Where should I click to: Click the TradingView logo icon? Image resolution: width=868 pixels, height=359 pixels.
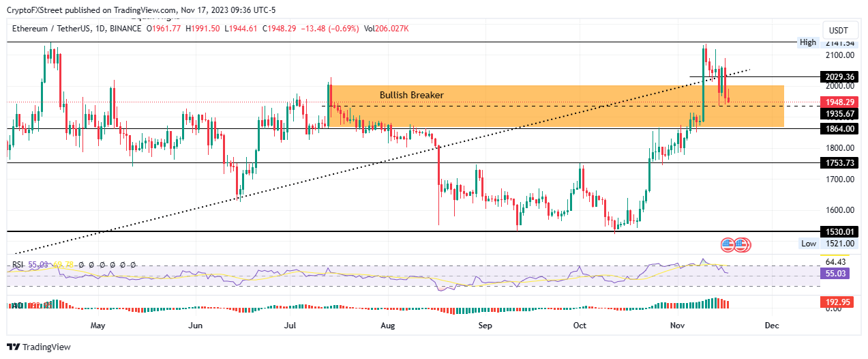click(x=15, y=347)
